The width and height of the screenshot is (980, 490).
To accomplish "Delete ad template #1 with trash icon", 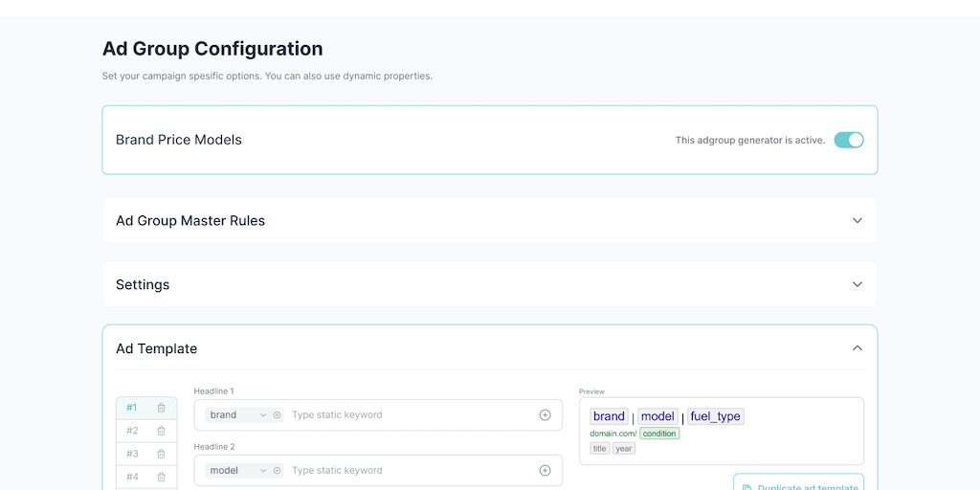I will coord(161,408).
